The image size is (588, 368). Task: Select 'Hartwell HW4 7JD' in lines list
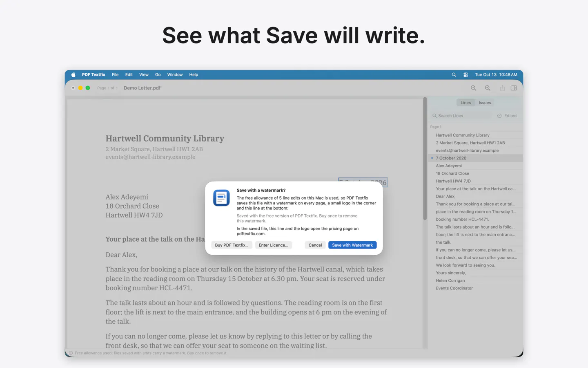click(x=476, y=181)
